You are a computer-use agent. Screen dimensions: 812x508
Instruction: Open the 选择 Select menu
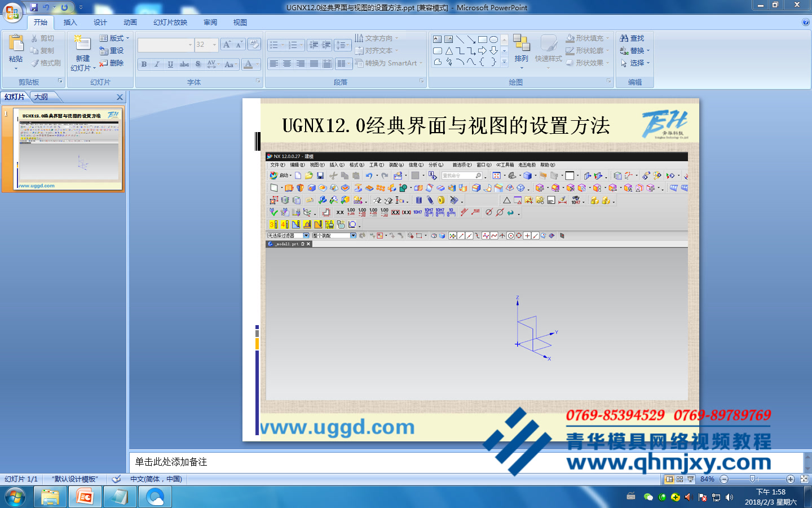(x=635, y=63)
